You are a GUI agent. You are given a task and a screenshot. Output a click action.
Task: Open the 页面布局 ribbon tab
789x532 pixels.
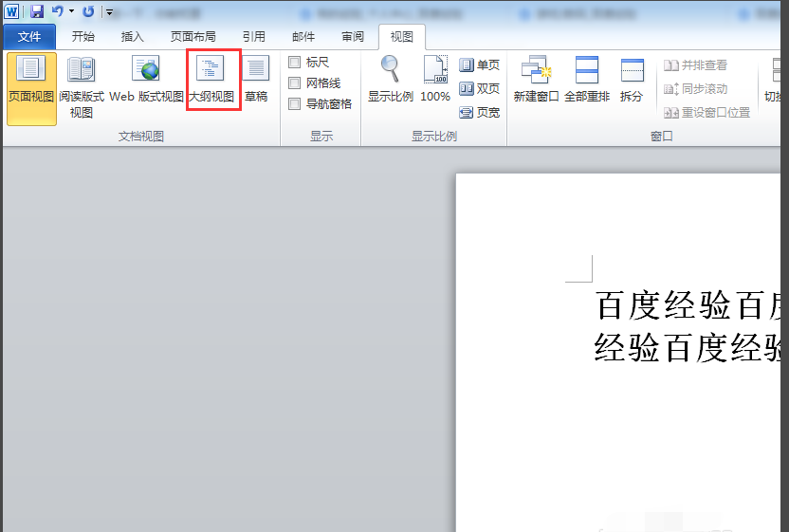click(193, 36)
